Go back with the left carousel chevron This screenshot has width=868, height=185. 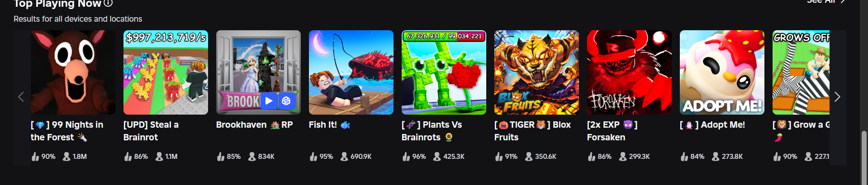pyautogui.click(x=21, y=97)
